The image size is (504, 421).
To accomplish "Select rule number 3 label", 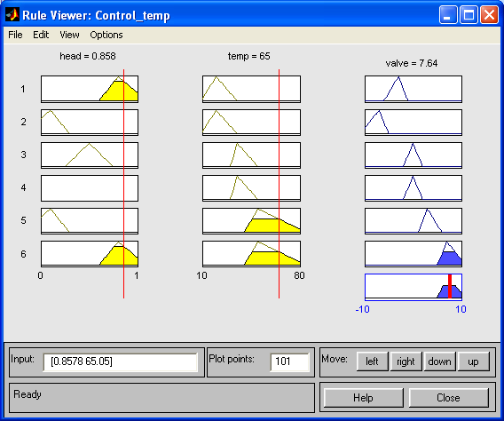I will click(23, 155).
